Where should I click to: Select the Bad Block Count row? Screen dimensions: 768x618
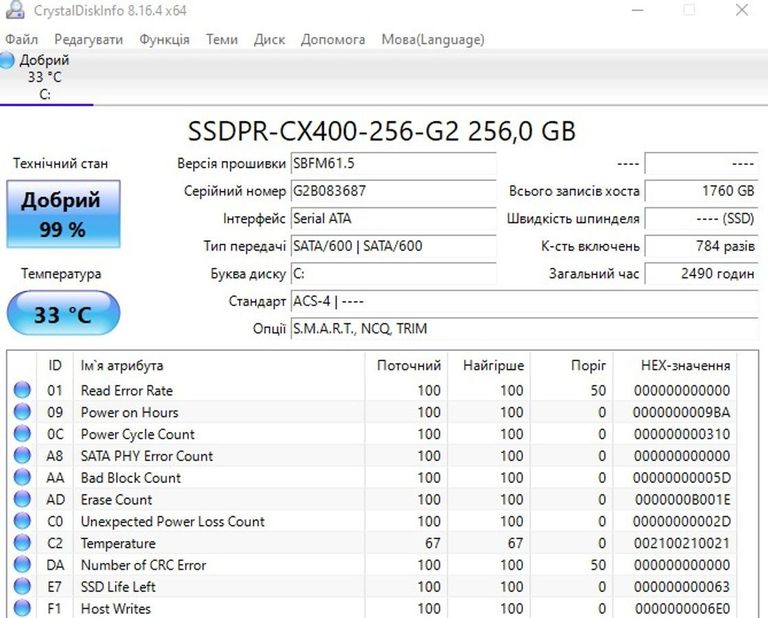point(374,477)
